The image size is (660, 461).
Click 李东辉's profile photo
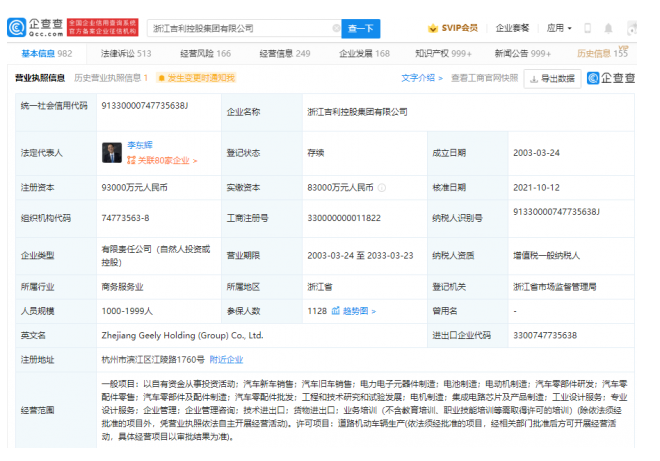coord(111,153)
